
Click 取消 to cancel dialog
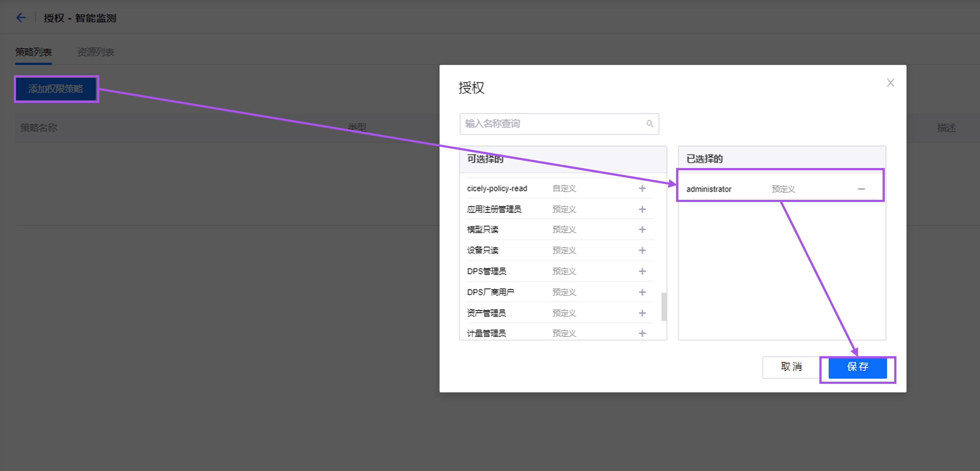(791, 367)
